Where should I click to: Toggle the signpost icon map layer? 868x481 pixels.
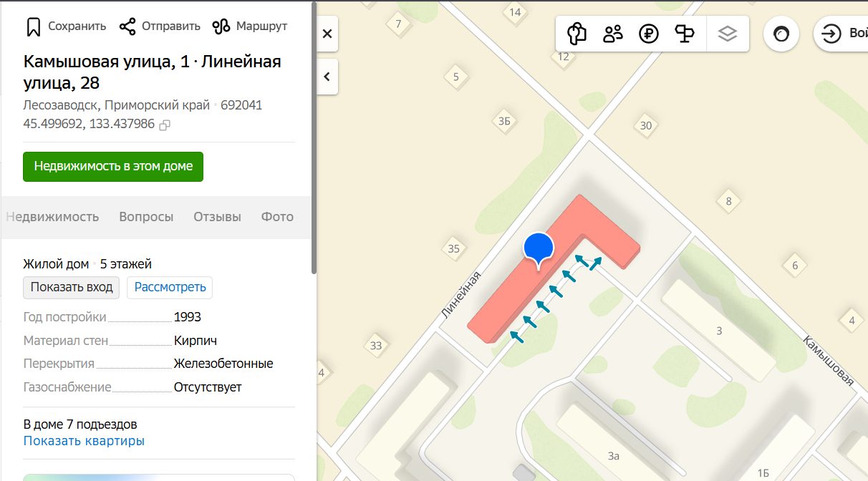coord(685,34)
